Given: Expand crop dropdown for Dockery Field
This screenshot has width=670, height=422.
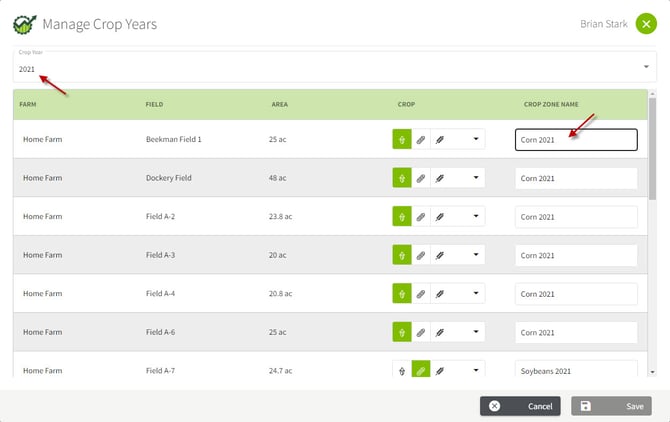Looking at the screenshot, I should click(x=475, y=178).
